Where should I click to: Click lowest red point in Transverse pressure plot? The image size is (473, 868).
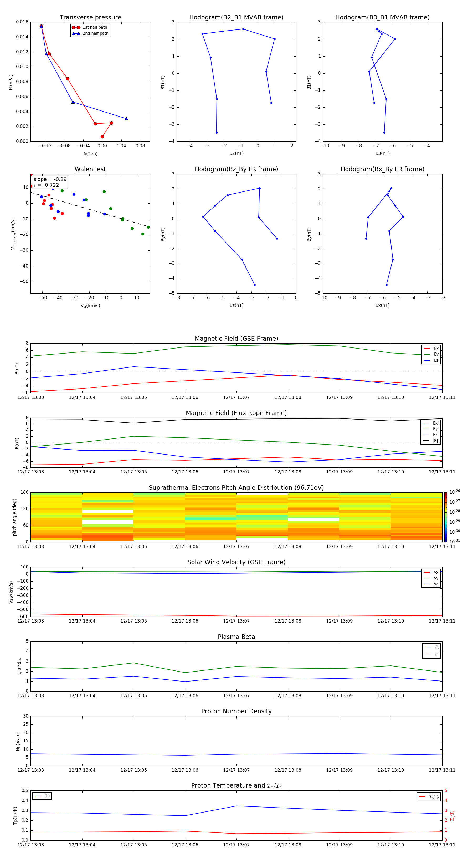pyautogui.click(x=102, y=137)
